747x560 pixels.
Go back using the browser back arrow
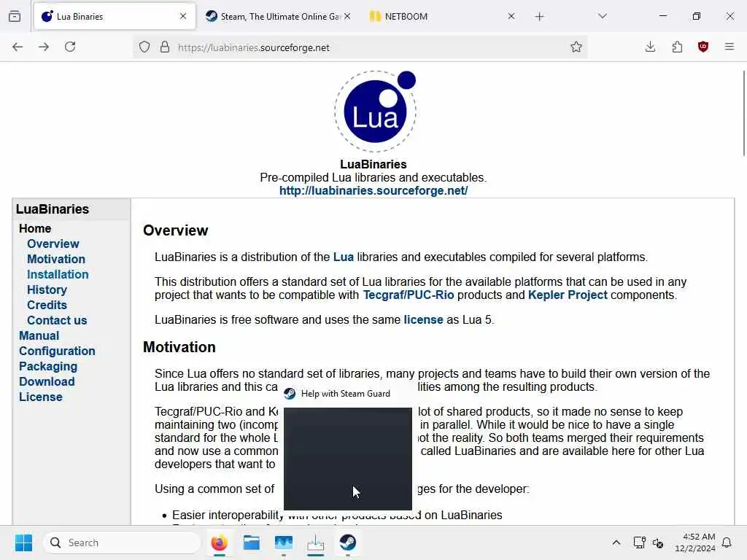coord(18,47)
